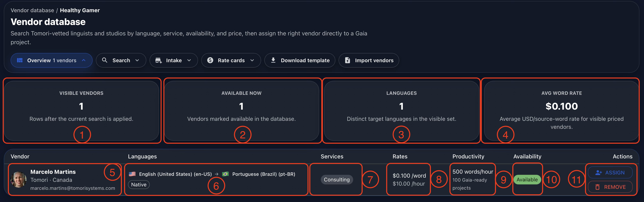Collapse the Overview chevron
The image size is (644, 202).
(84, 60)
